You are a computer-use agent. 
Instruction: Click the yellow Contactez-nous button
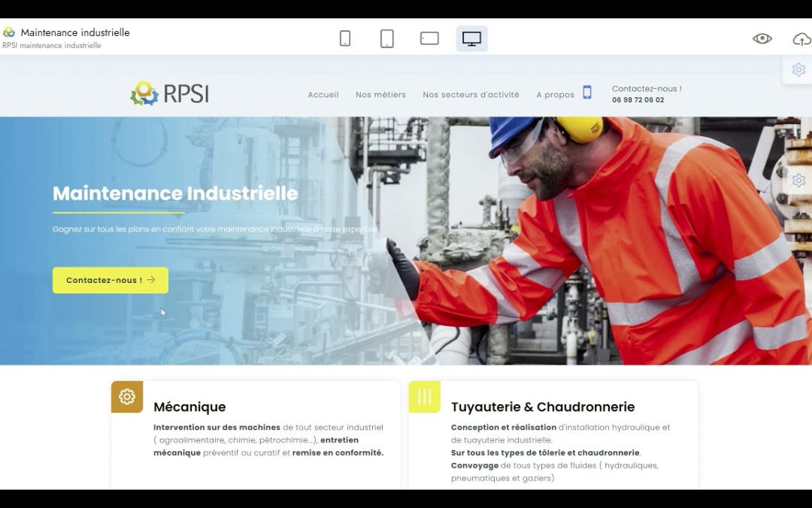(x=110, y=280)
